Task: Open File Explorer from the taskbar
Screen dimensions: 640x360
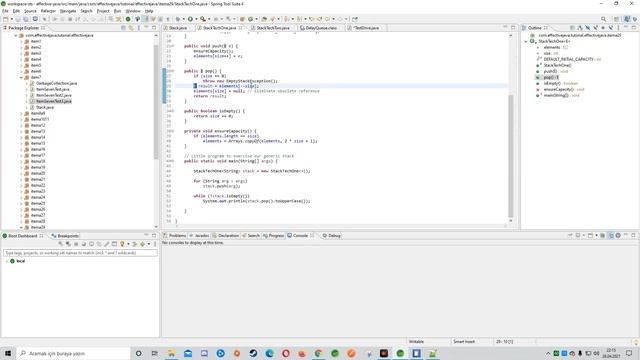Action: pos(171,353)
